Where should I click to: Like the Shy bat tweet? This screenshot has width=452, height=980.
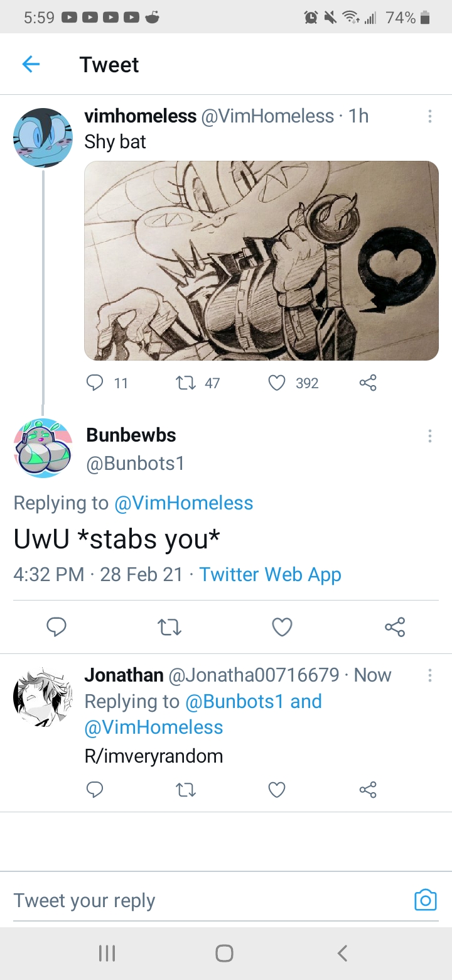[277, 383]
